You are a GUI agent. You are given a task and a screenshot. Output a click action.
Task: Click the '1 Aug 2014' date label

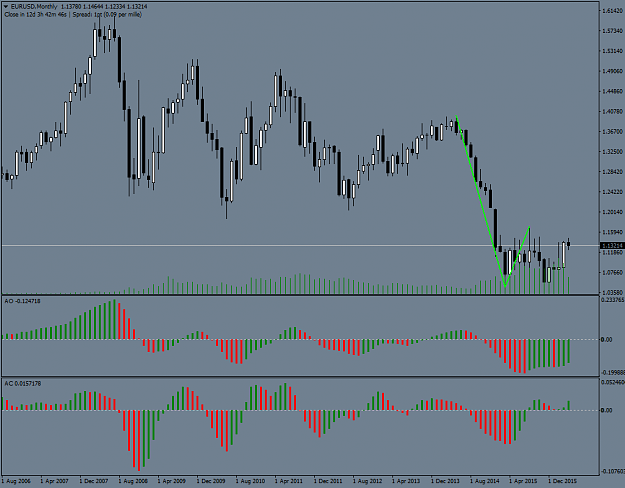tap(484, 481)
